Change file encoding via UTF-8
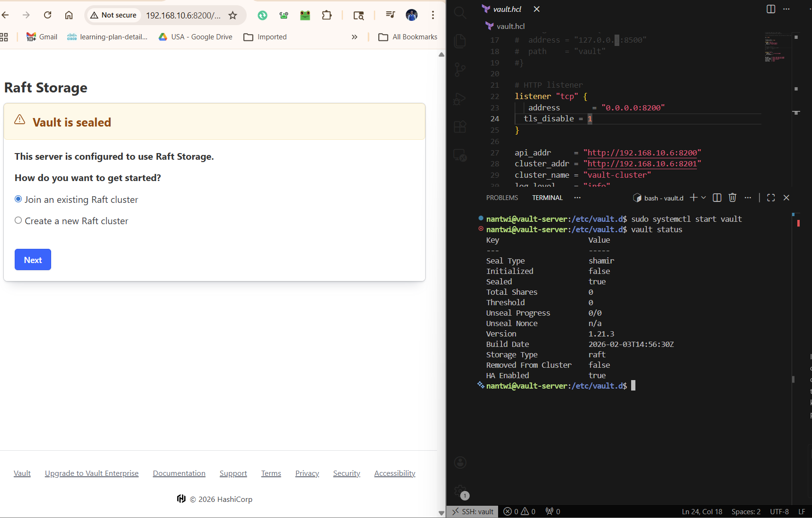Image resolution: width=812 pixels, height=518 pixels. (779, 512)
